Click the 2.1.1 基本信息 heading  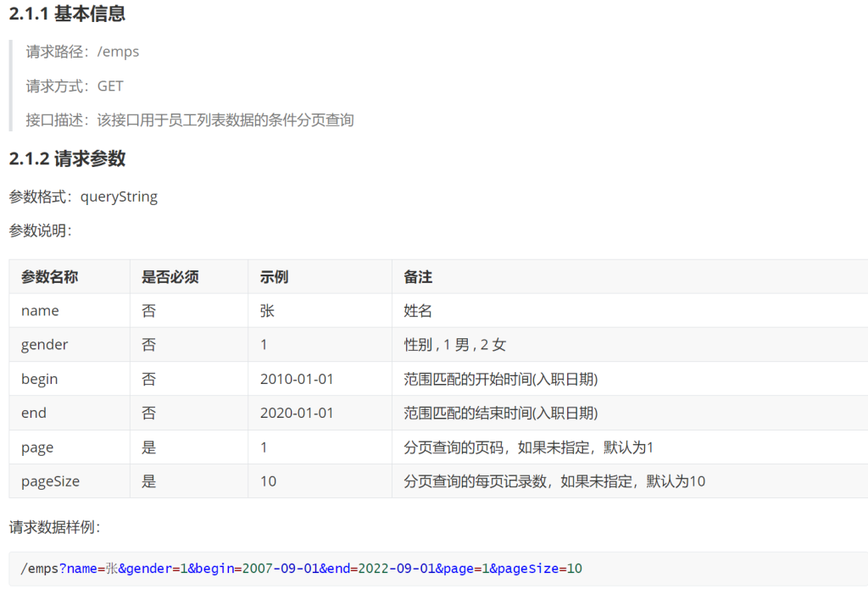(x=68, y=14)
